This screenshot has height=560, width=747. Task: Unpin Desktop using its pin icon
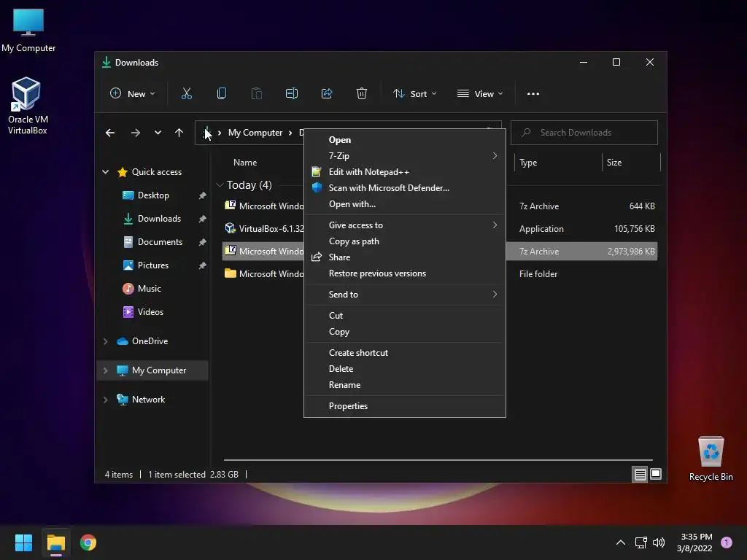(x=203, y=195)
